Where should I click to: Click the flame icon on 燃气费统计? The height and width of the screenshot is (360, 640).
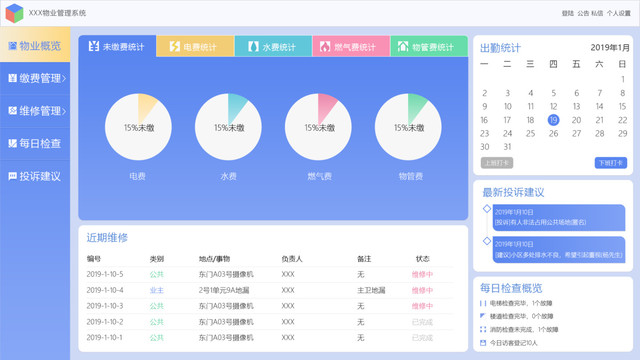point(325,46)
